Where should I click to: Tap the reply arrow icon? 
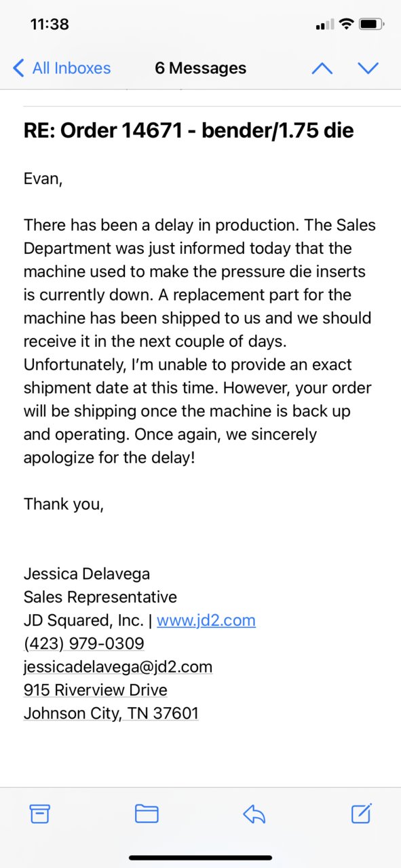(x=254, y=813)
